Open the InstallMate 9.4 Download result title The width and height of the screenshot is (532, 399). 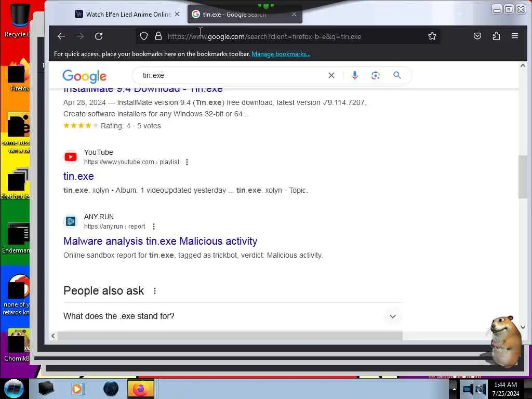(x=143, y=90)
